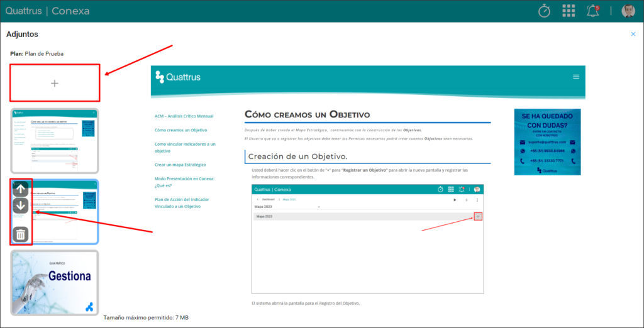The image size is (644, 328).
Task: Close the Adjuntos panel
Action: click(x=633, y=34)
